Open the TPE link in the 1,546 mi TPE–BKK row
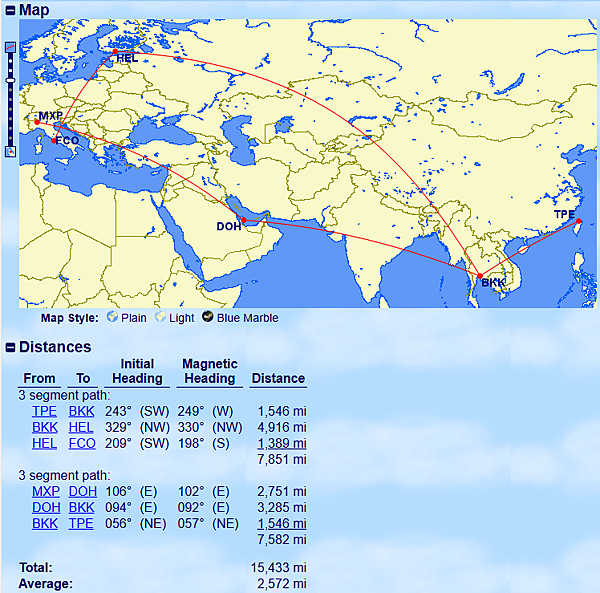600x593 pixels. pyautogui.click(x=44, y=411)
